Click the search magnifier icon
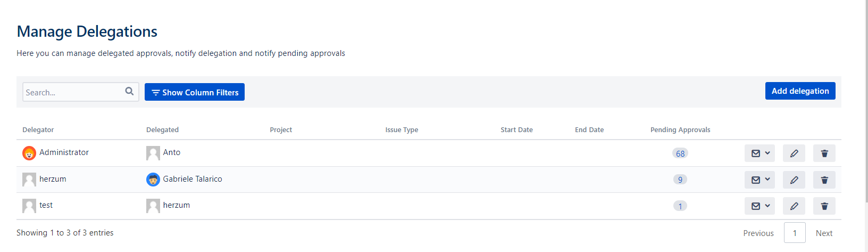This screenshot has height=252, width=868. tap(129, 92)
